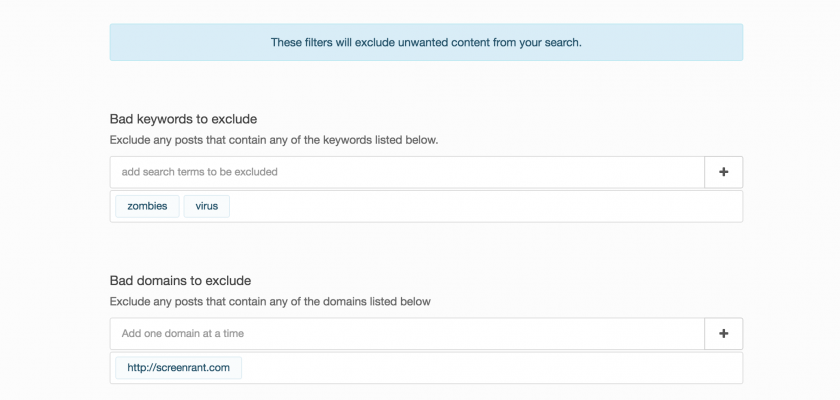Click the plus icon to add excluded keyword

[x=723, y=172]
